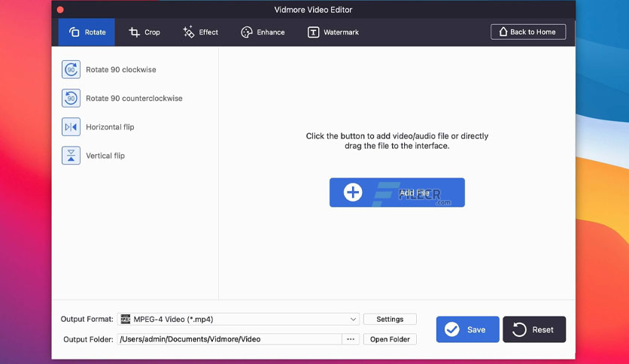629x364 pixels.
Task: Close the Vidmore Video Editor window
Action: click(x=60, y=10)
